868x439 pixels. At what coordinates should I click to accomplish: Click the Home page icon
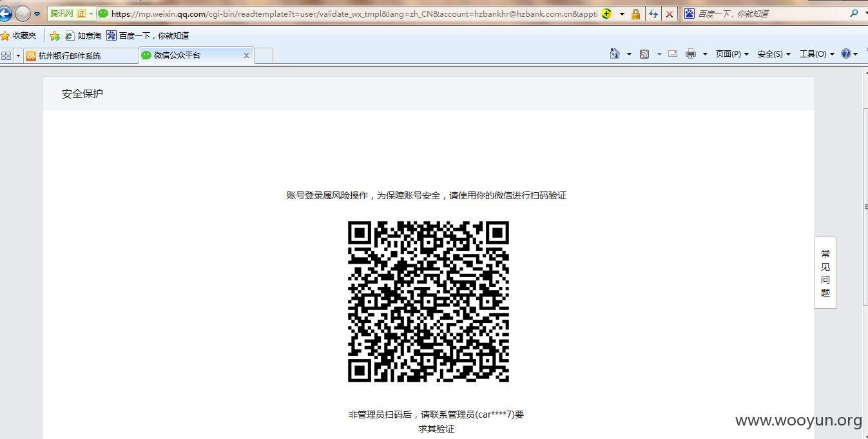click(x=615, y=54)
